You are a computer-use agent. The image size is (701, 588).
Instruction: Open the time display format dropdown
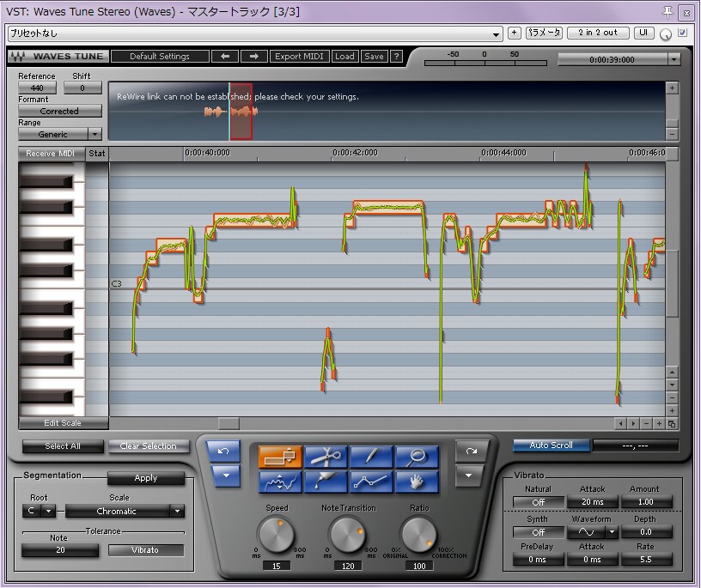coord(674,59)
